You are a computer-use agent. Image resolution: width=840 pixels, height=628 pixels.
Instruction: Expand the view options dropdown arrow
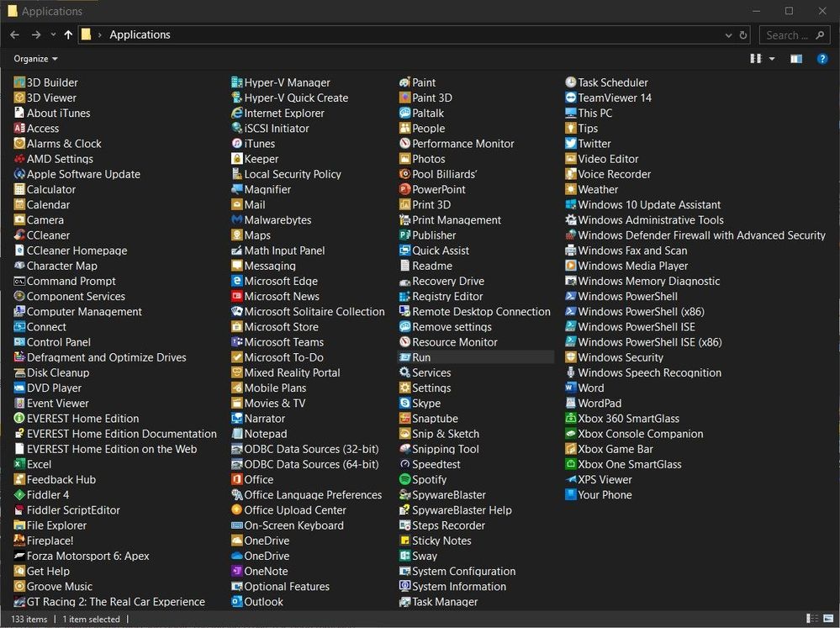point(772,59)
